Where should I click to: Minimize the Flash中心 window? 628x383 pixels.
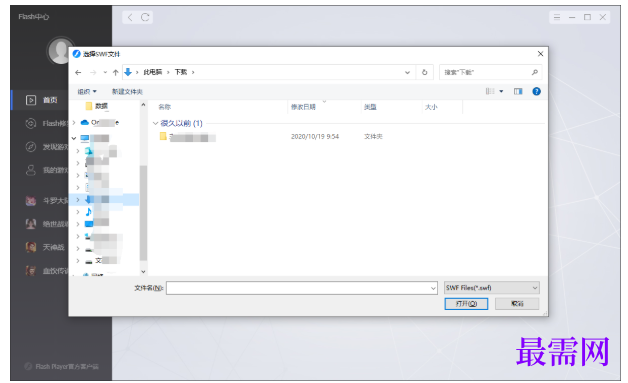572,17
